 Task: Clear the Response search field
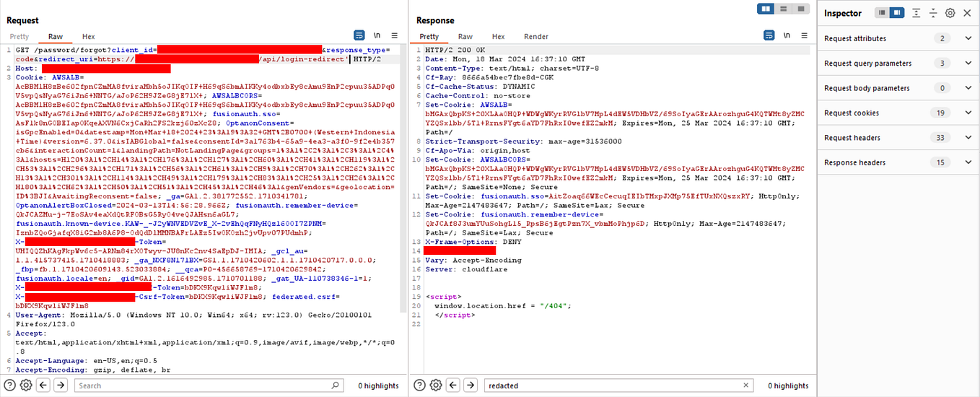pyautogui.click(x=746, y=385)
